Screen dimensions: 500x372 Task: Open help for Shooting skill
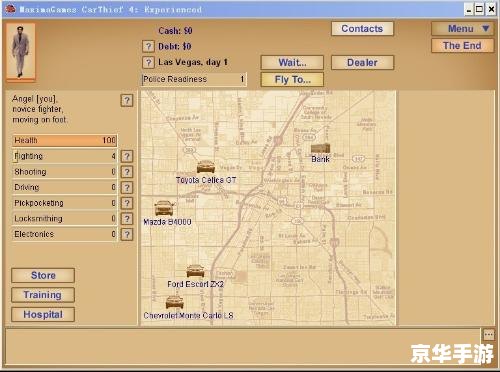pos(127,172)
